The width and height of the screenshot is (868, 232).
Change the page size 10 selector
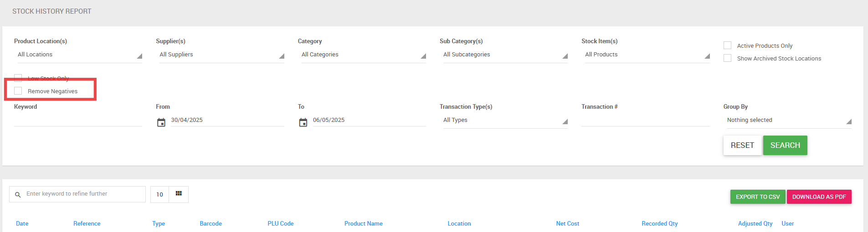pyautogui.click(x=160, y=194)
